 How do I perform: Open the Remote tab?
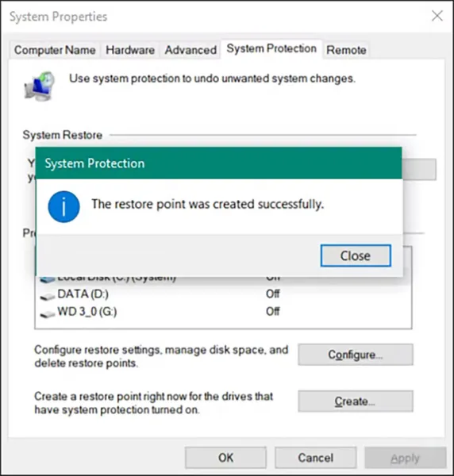346,50
